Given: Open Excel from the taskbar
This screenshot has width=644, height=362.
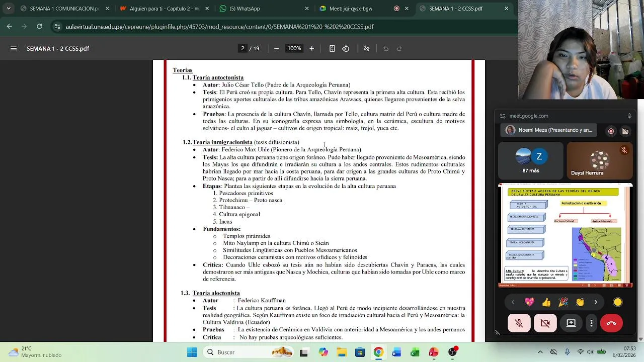Looking at the screenshot, I should pyautogui.click(x=415, y=352).
